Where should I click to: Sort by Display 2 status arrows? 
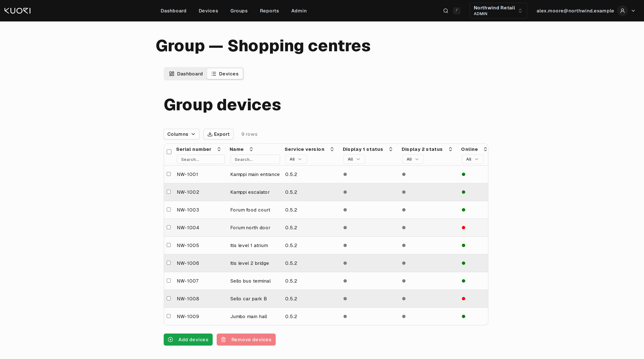click(x=450, y=149)
